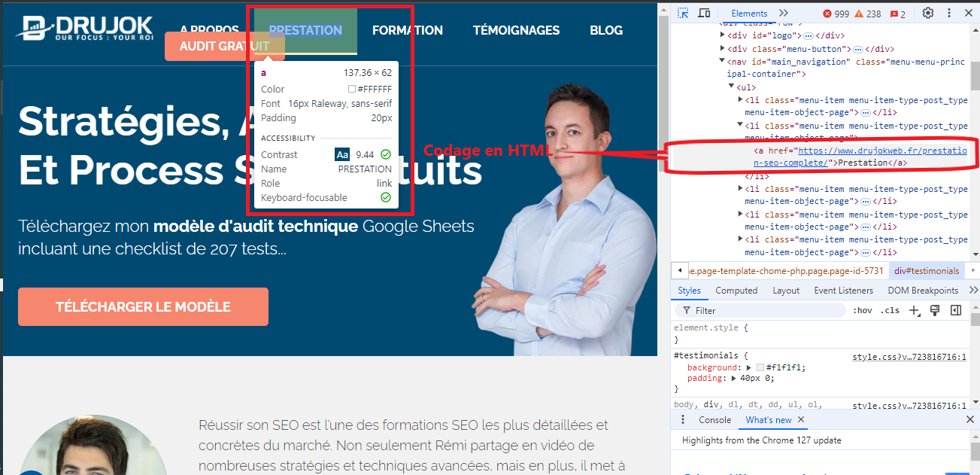Expand the ellipsis in div id="logo"

(808, 35)
